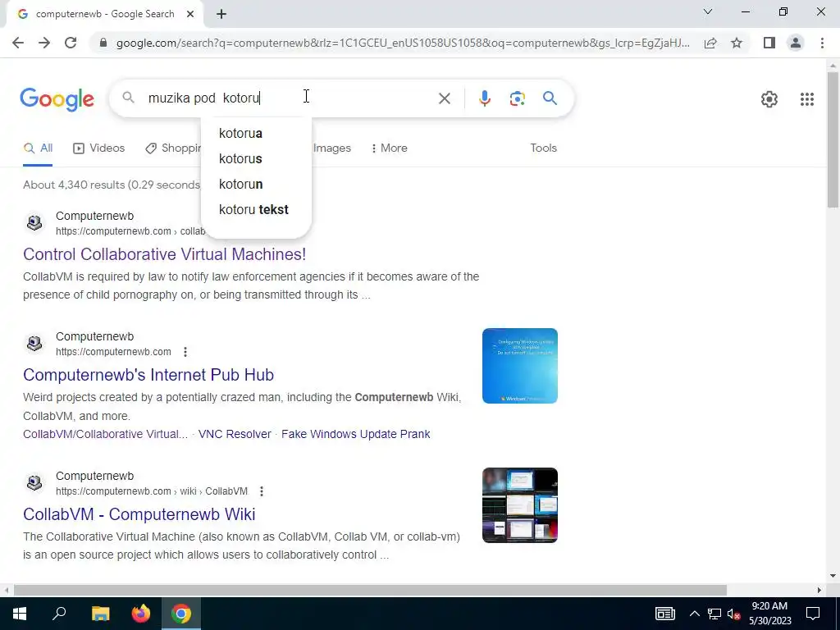Image resolution: width=840 pixels, height=630 pixels.
Task: Show hidden system tray icons
Action: tap(694, 614)
